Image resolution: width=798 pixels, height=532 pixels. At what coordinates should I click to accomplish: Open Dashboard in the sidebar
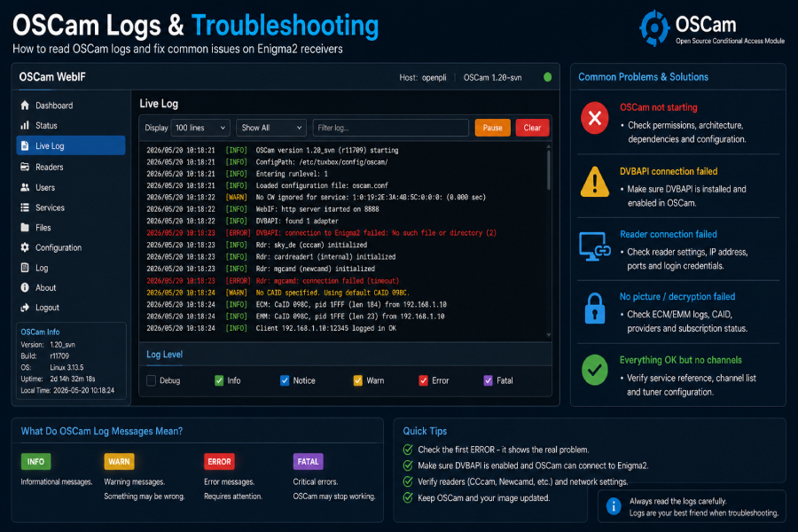71,106
